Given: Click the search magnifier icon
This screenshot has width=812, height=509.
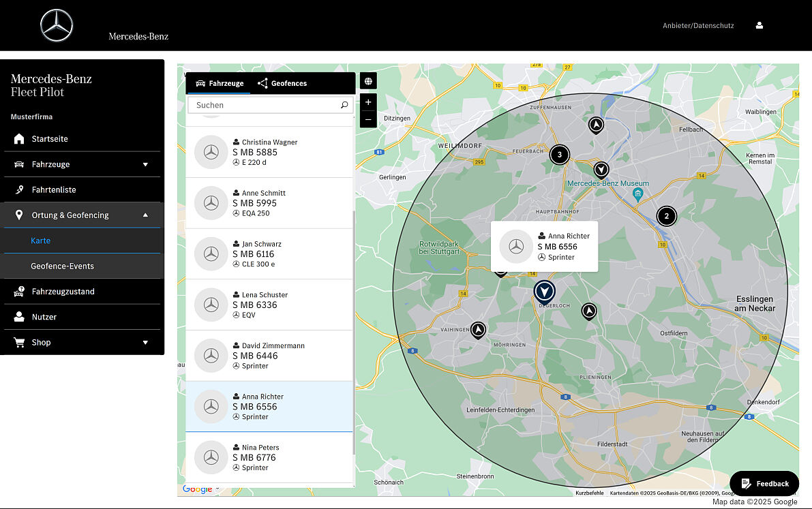Looking at the screenshot, I should pos(344,105).
